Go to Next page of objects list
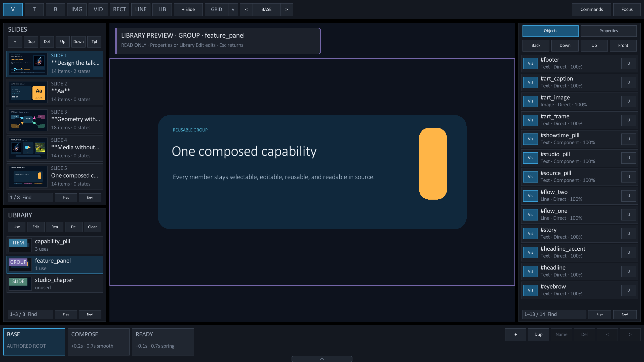Screen dimensions: 644x362 [625, 314]
